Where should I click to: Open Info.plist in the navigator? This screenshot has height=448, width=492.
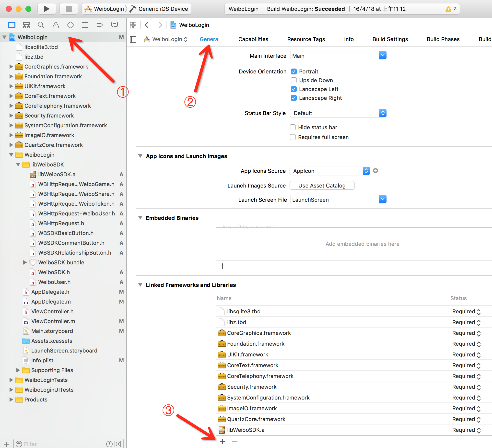point(42,360)
